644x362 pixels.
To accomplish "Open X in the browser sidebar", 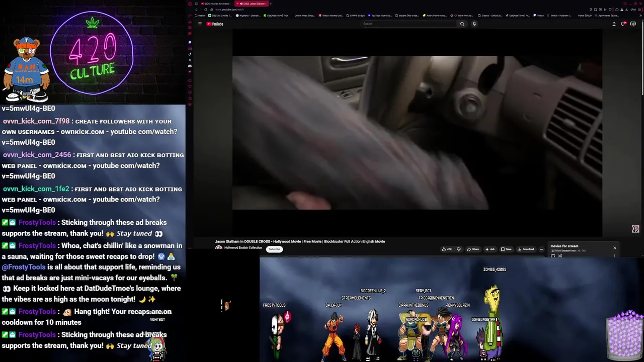I will click(190, 60).
